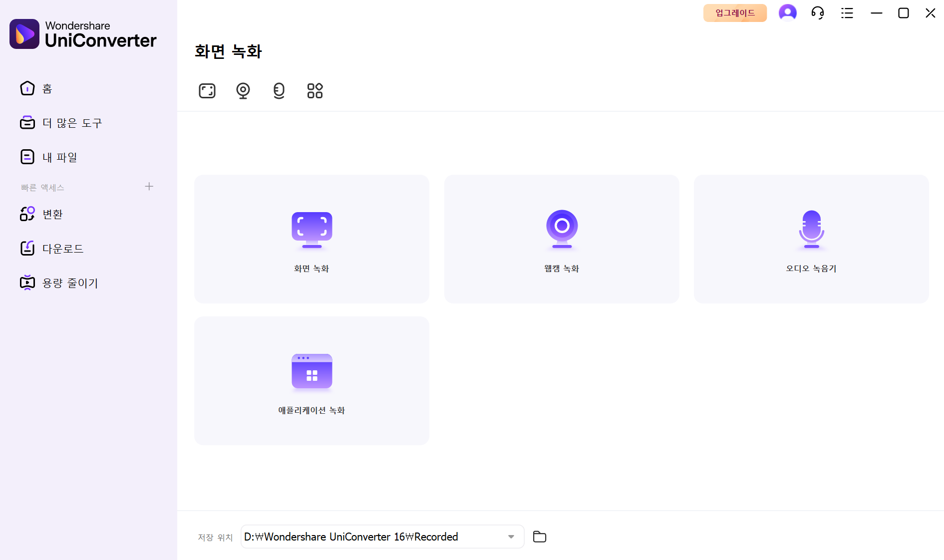Viewport: 944px width, 560px height.
Task: Go to 홈 in the sidebar
Action: pos(47,89)
